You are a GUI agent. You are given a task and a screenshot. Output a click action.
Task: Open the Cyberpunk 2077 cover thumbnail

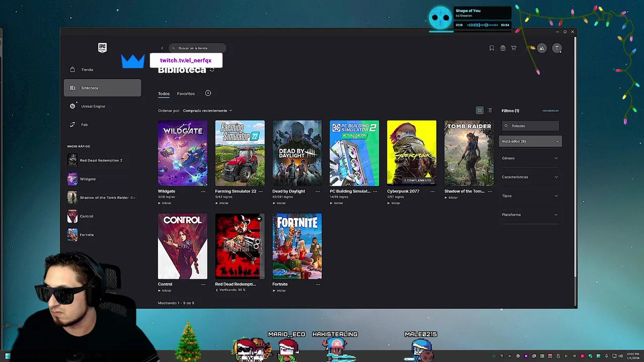[412, 153]
